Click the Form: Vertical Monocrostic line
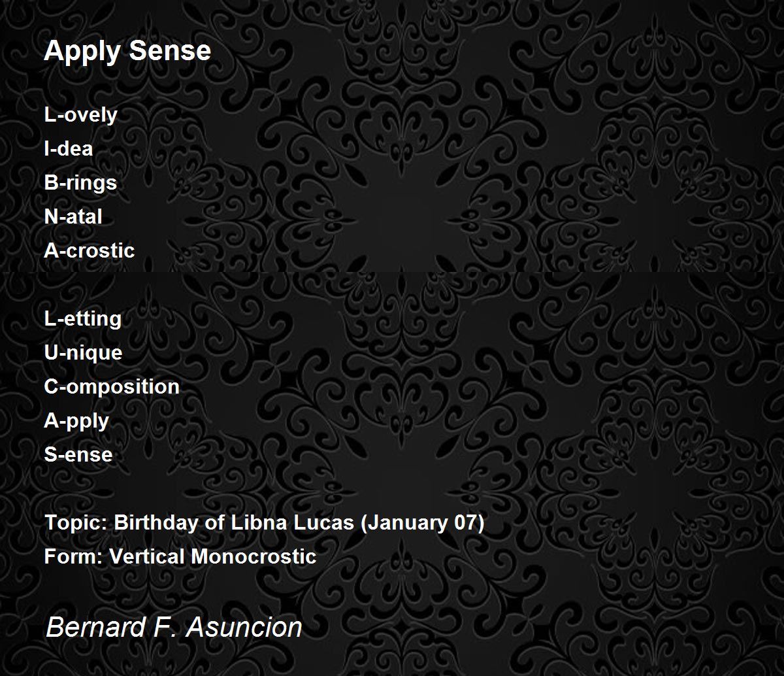This screenshot has height=676, width=784. pyautogui.click(x=180, y=557)
